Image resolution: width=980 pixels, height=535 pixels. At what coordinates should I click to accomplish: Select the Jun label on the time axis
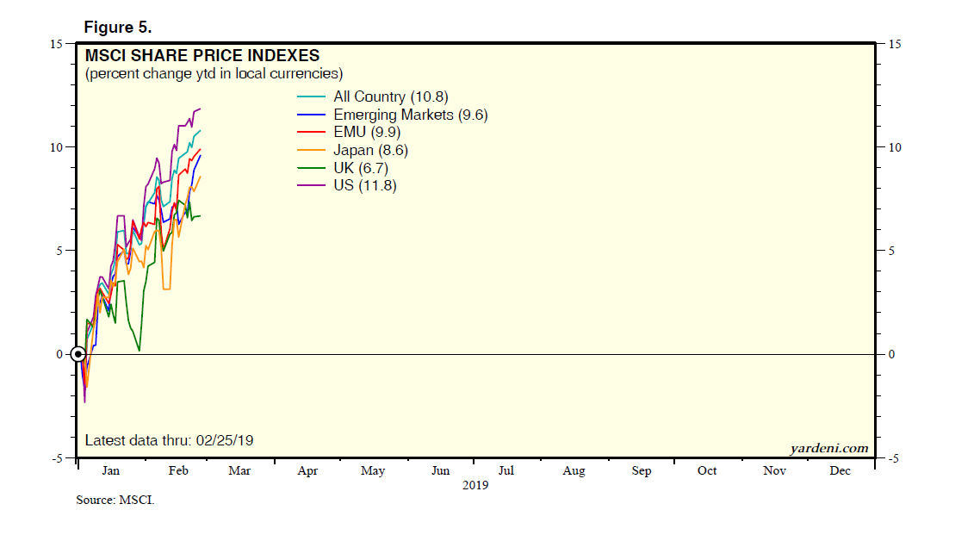tap(440, 471)
